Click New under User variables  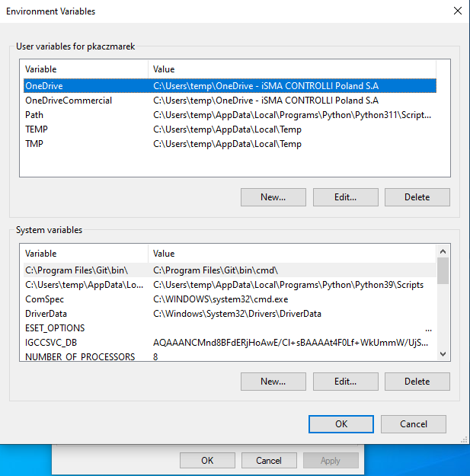(x=273, y=196)
